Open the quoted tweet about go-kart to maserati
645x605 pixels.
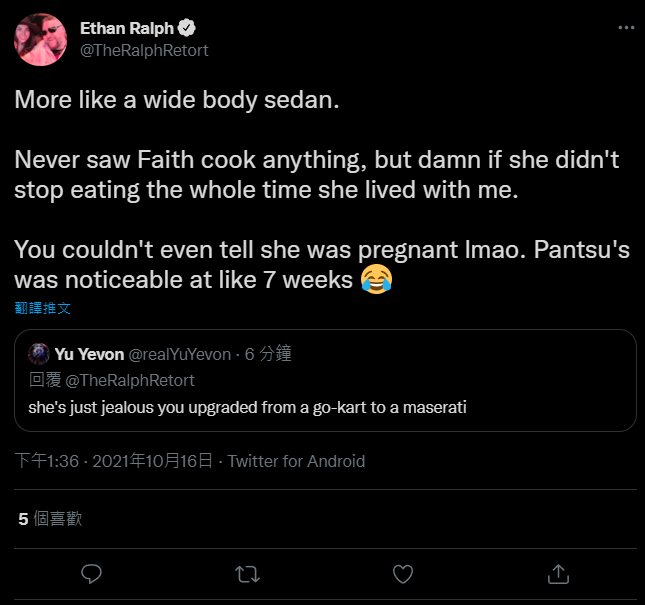325,380
